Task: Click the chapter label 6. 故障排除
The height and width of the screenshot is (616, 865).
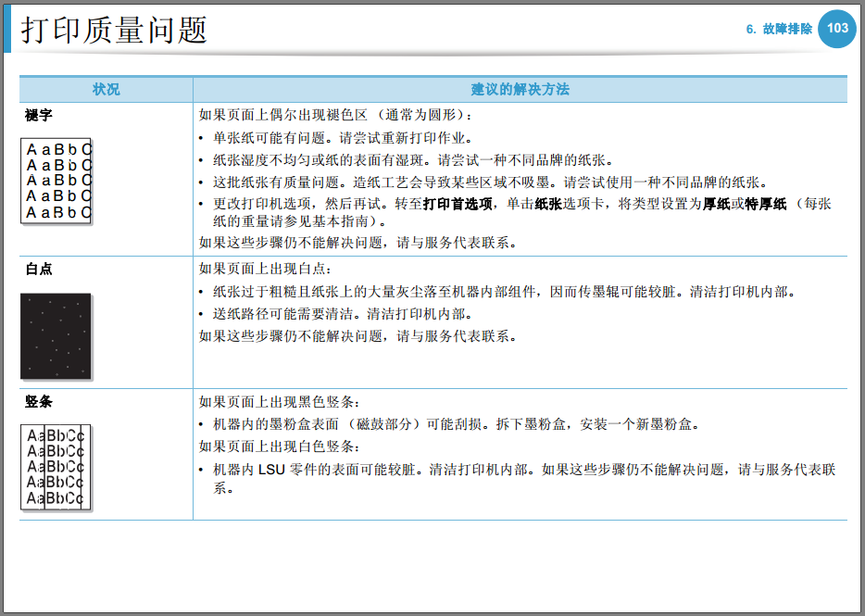Action: (779, 29)
